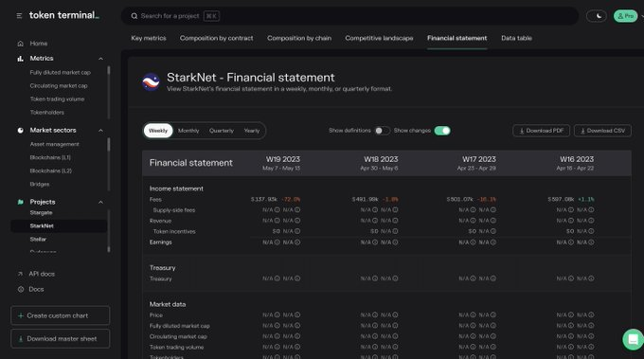Switch to Composition by chain tab

299,38
